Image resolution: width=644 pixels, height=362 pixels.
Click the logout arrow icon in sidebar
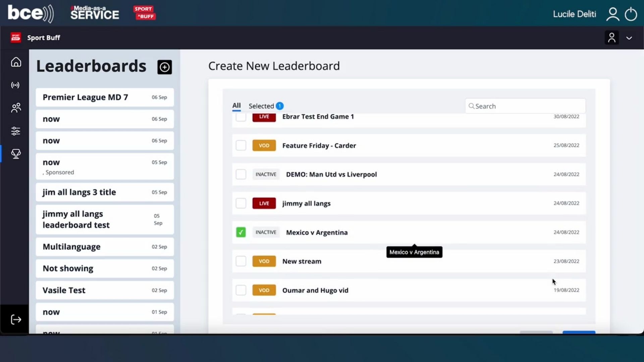(x=16, y=319)
